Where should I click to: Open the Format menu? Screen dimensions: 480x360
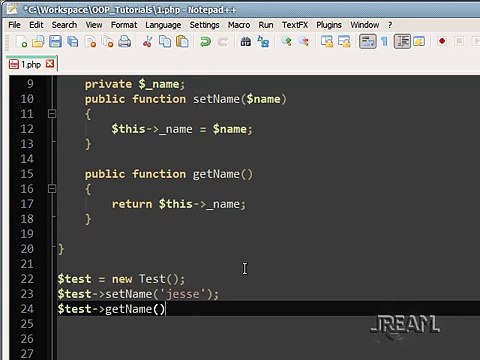click(x=124, y=25)
